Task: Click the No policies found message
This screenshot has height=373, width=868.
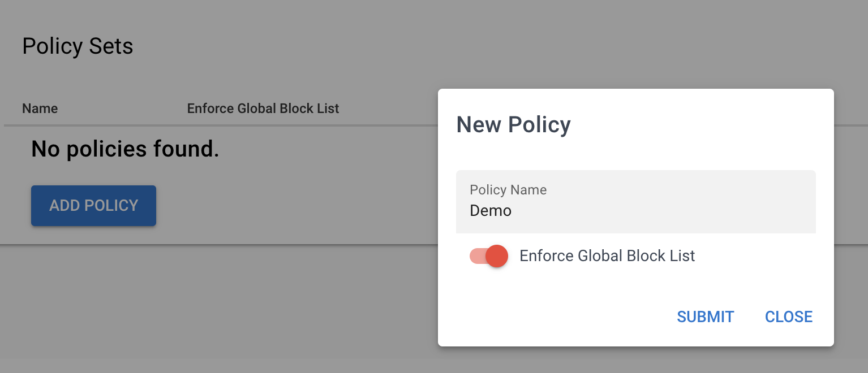Action: click(x=124, y=149)
